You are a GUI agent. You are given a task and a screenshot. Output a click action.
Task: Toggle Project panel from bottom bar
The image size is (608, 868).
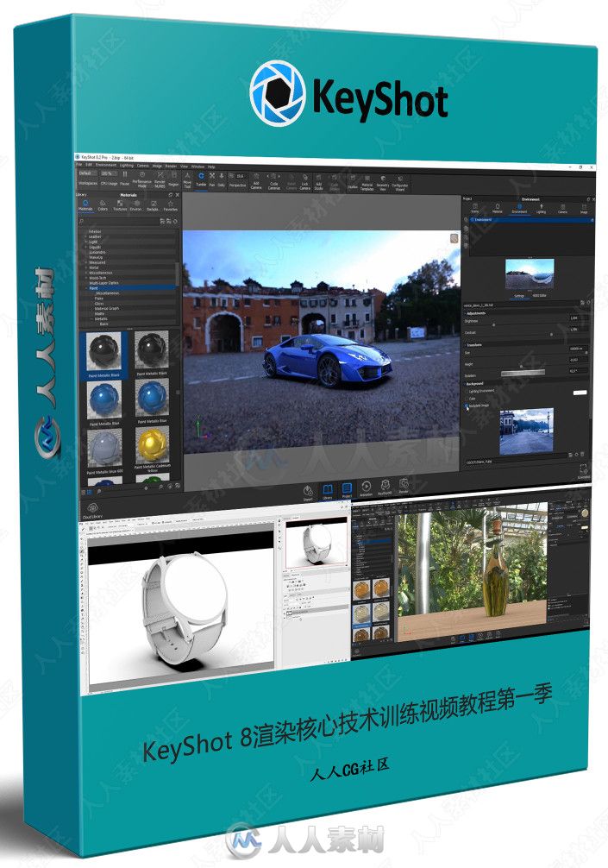click(347, 490)
